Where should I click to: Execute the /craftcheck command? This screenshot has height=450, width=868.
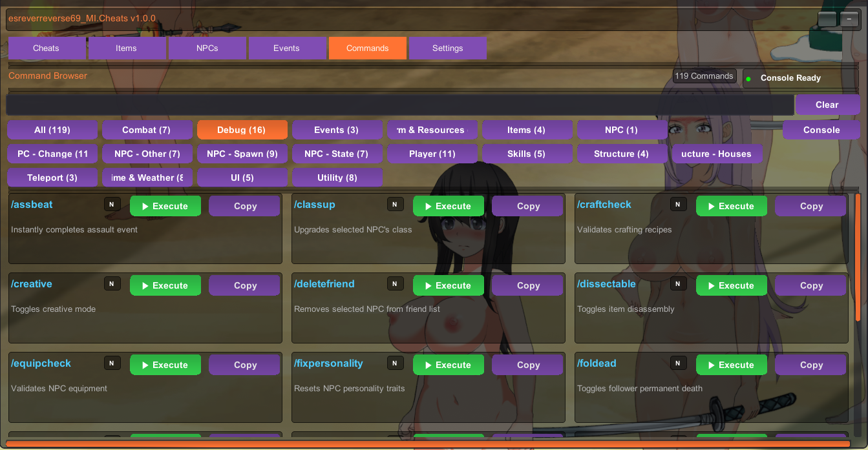(732, 206)
